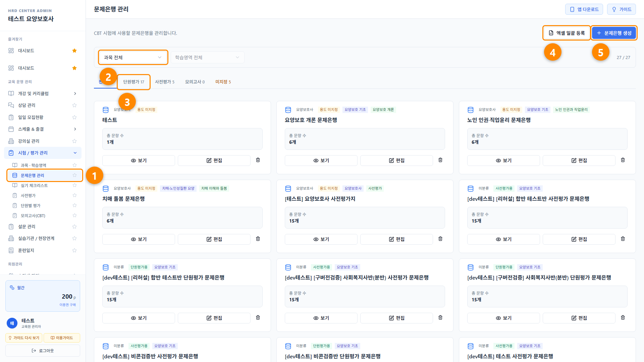
Task: Click 엑셀 일괄 등록 button
Action: pyautogui.click(x=567, y=33)
